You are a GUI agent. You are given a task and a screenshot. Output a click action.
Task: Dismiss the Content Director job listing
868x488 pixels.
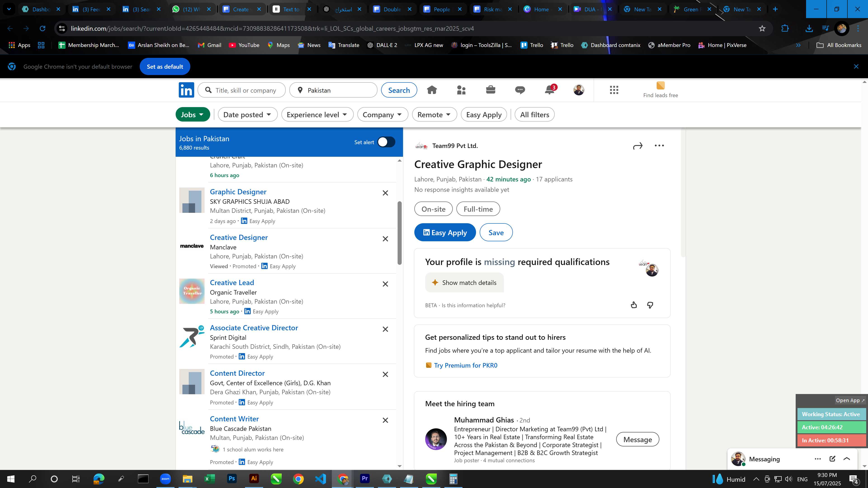[x=385, y=374]
